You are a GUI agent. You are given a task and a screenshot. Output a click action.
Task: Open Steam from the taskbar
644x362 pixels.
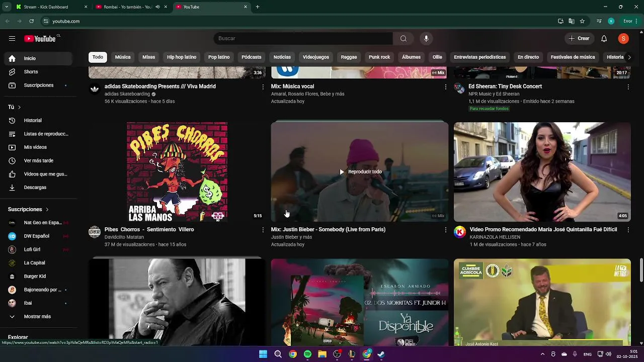pos(381,354)
